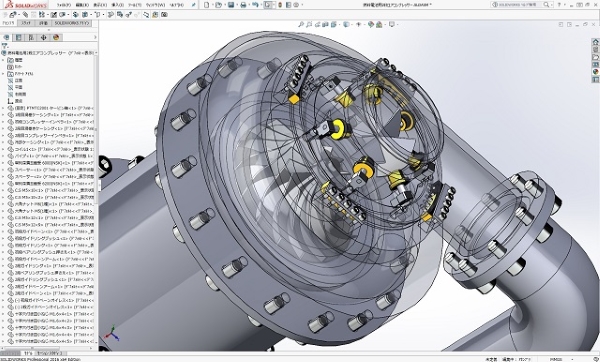Click the Edit Appearance color ball icon
The image size is (600, 362).
click(x=370, y=24)
